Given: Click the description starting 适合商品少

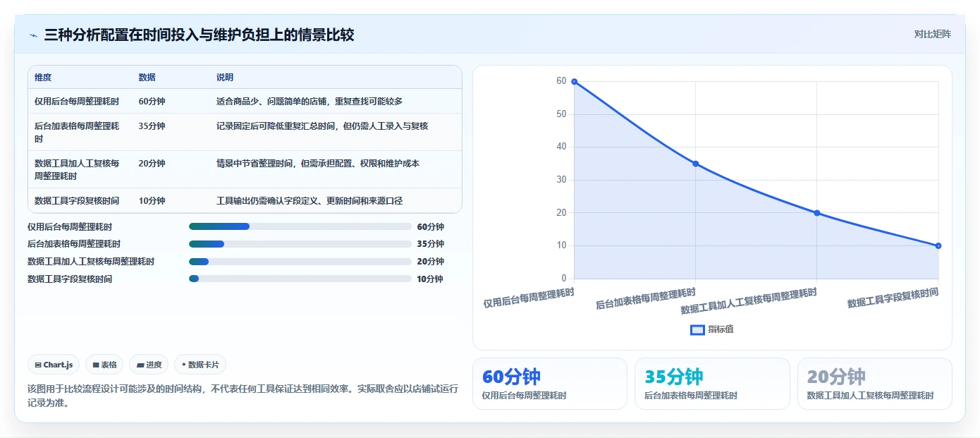Looking at the screenshot, I should 310,102.
